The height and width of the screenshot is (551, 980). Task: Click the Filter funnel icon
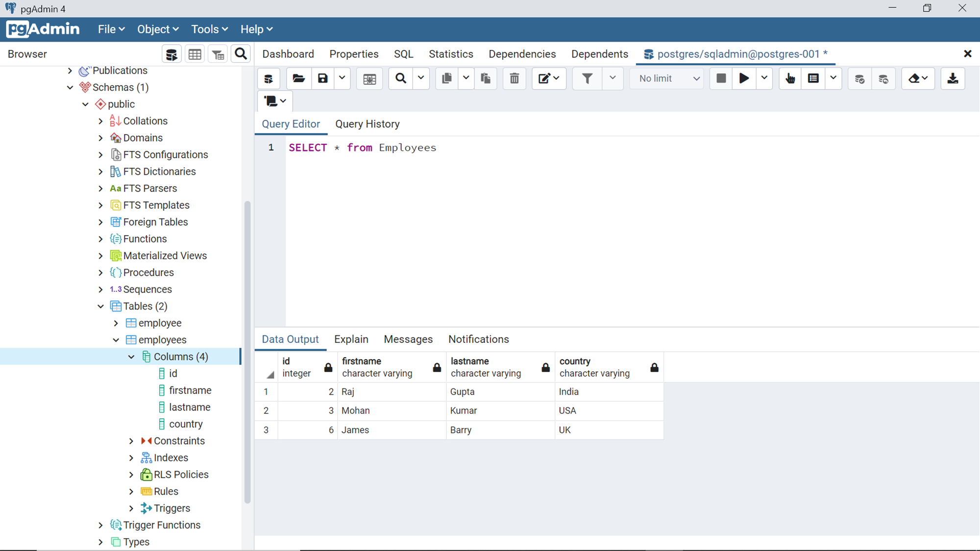587,78
